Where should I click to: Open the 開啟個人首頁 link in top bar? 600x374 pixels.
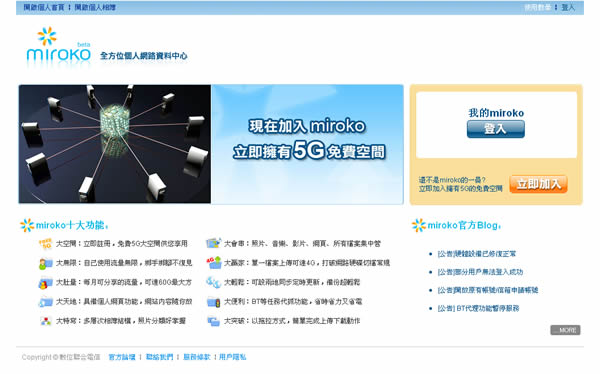44,7
